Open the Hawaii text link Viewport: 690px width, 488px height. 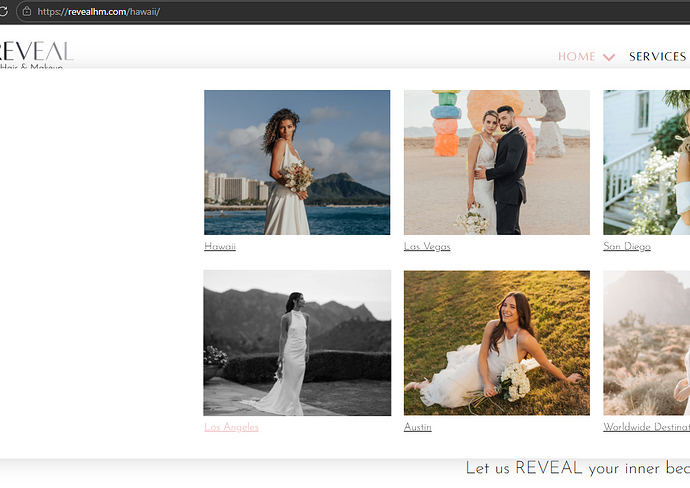pos(220,246)
